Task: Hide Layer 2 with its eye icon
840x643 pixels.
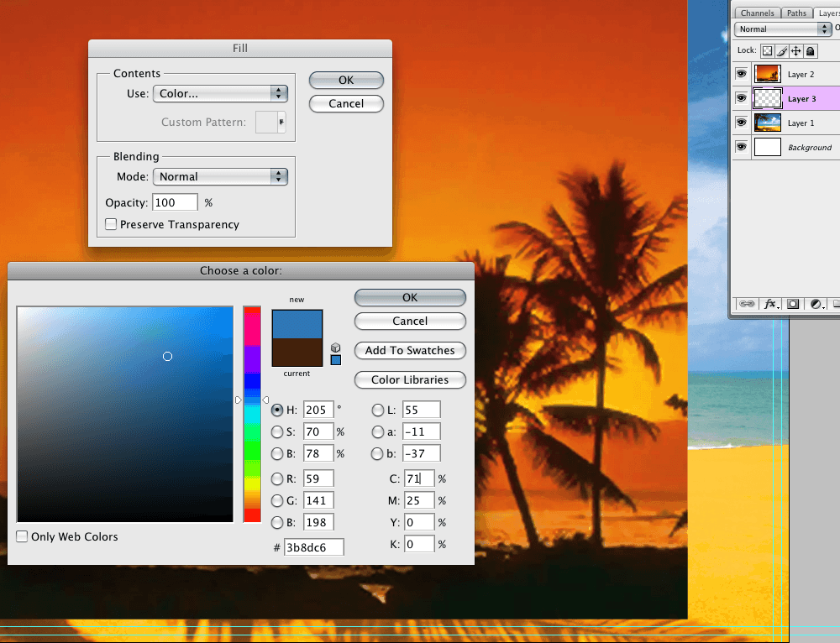Action: click(741, 74)
